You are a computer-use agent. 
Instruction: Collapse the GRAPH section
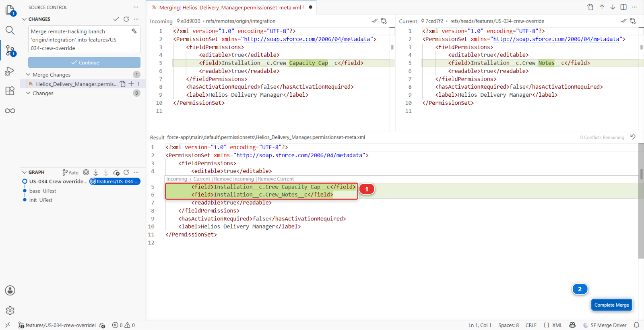tap(25, 172)
